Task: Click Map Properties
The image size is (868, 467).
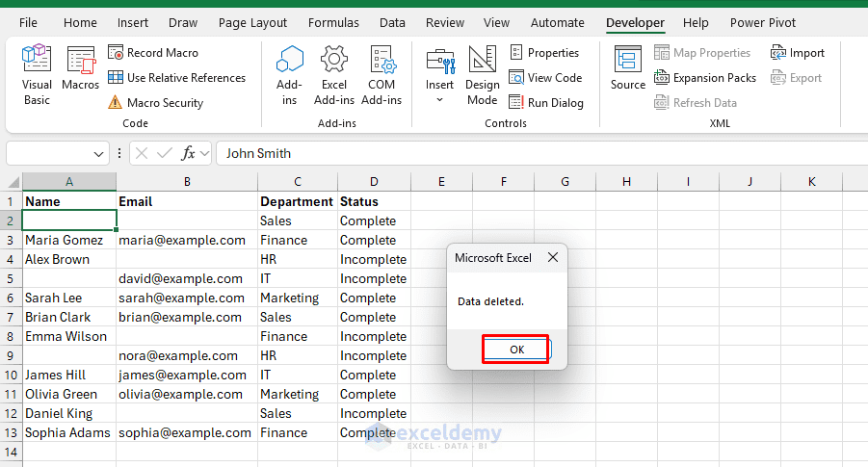Action: (x=702, y=53)
